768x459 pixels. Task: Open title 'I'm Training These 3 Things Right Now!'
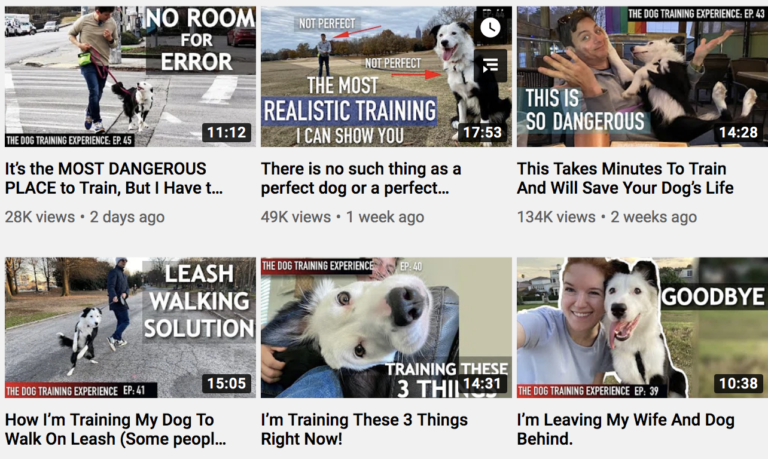click(x=364, y=430)
